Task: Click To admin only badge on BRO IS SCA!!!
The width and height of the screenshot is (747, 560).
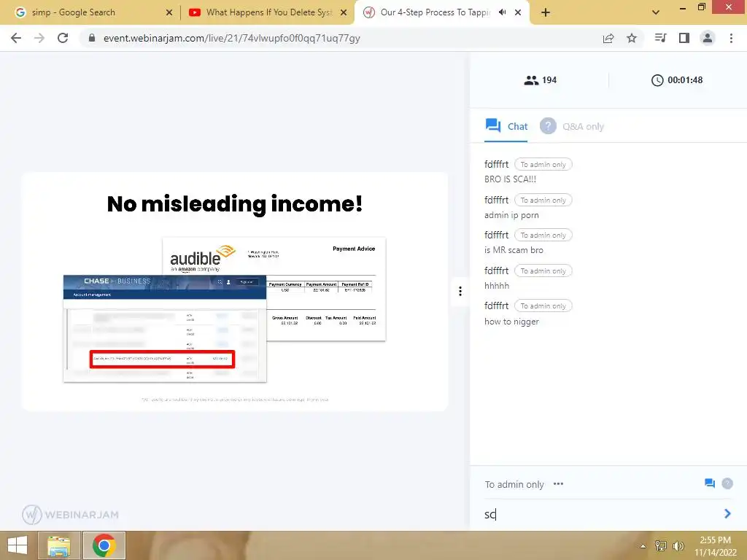Action: (x=543, y=164)
